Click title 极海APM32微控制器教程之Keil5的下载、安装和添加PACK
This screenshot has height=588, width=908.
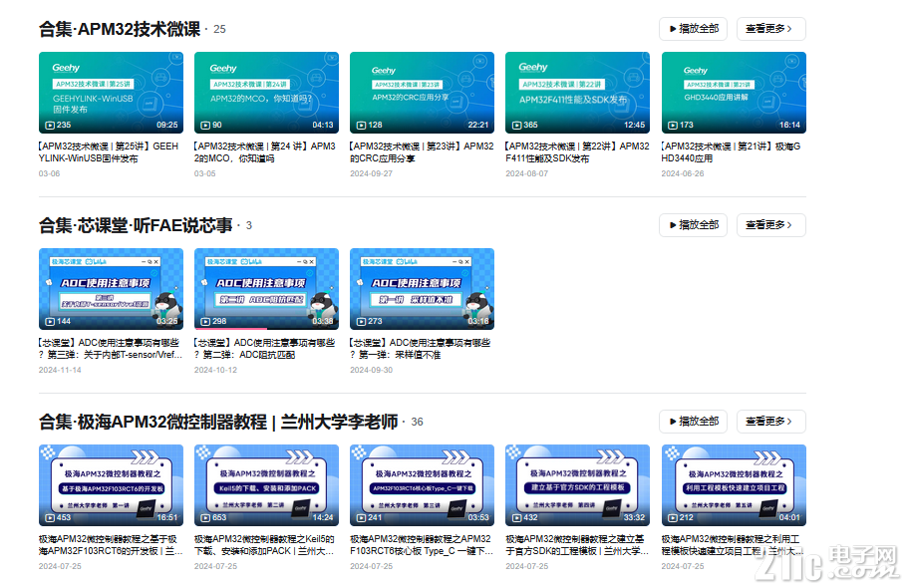point(265,545)
